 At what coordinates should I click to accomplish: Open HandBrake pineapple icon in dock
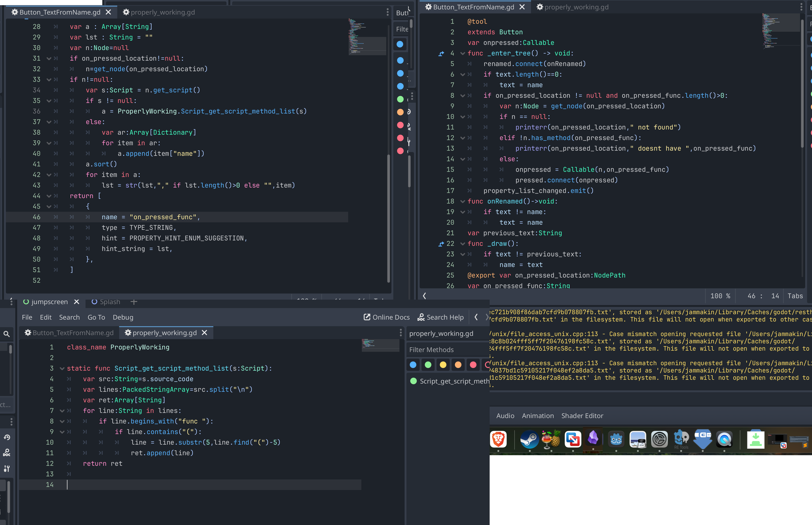click(551, 439)
